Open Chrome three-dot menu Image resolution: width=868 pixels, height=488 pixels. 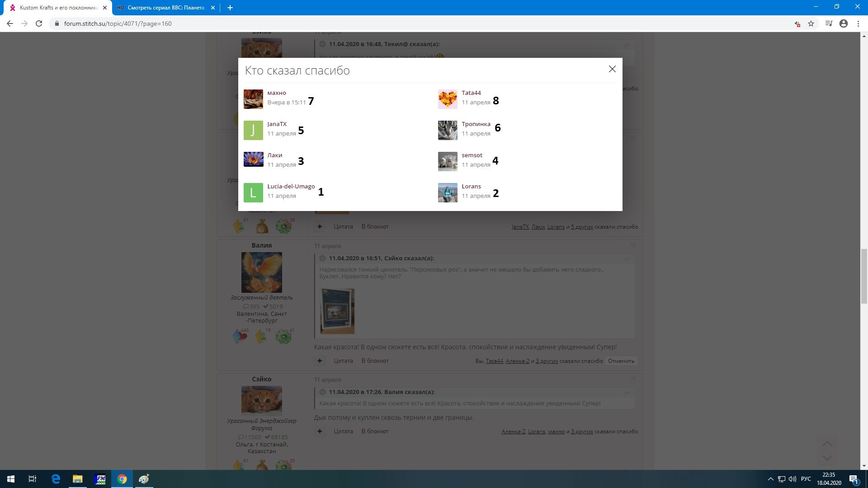(858, 23)
